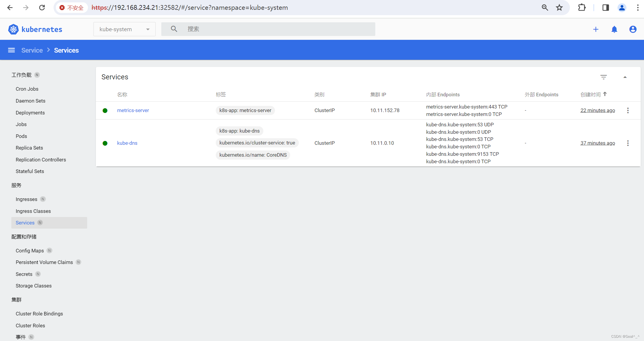Open the dashboard user account icon
Image resolution: width=644 pixels, height=341 pixels.
click(633, 29)
